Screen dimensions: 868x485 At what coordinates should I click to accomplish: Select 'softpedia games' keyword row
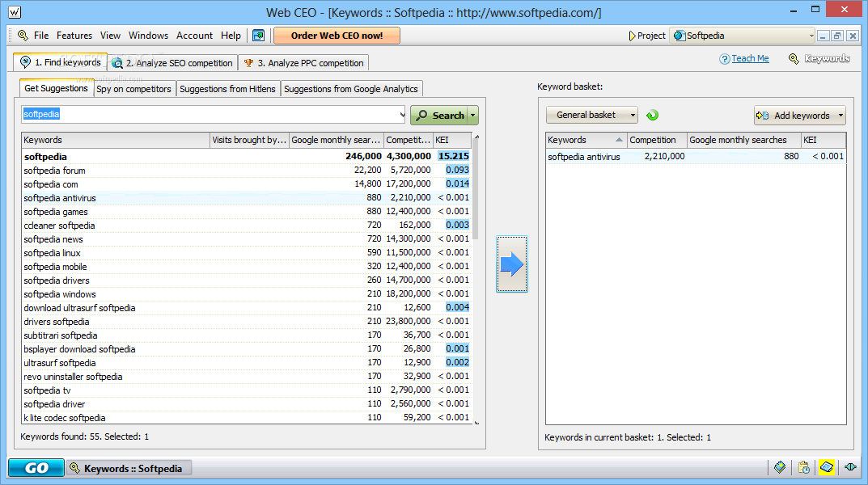coord(247,212)
